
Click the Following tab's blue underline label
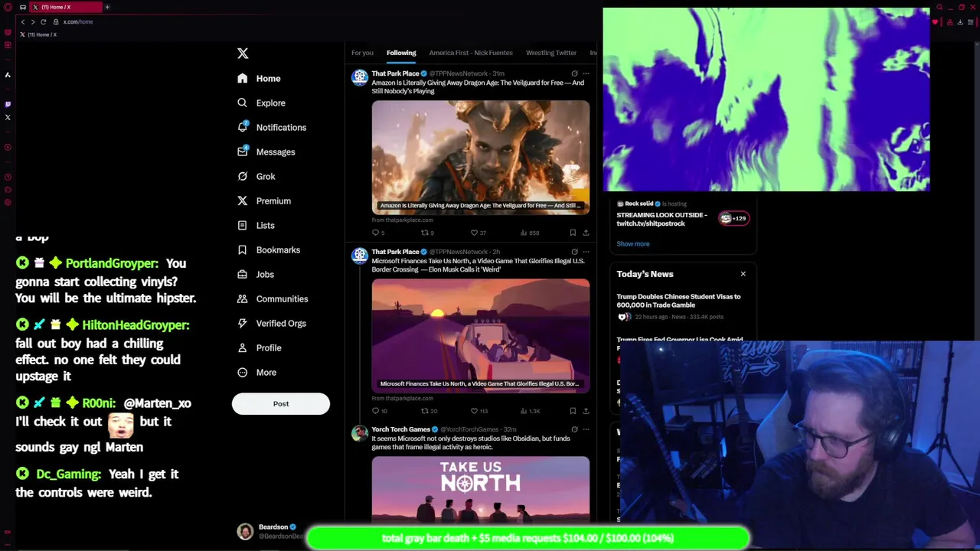(x=401, y=53)
